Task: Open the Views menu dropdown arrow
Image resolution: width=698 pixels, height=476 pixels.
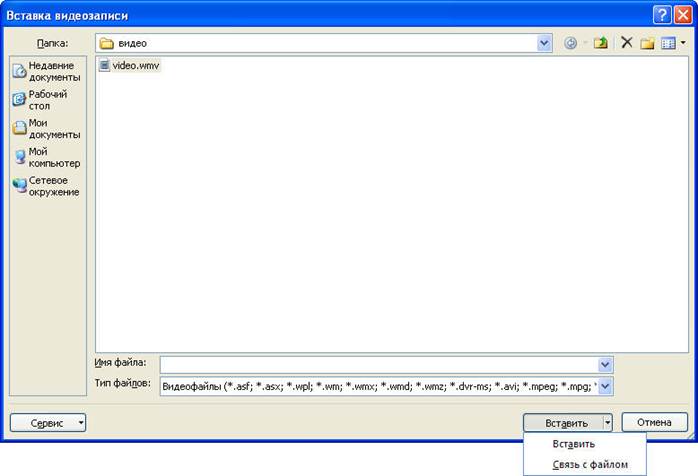Action: [x=683, y=43]
